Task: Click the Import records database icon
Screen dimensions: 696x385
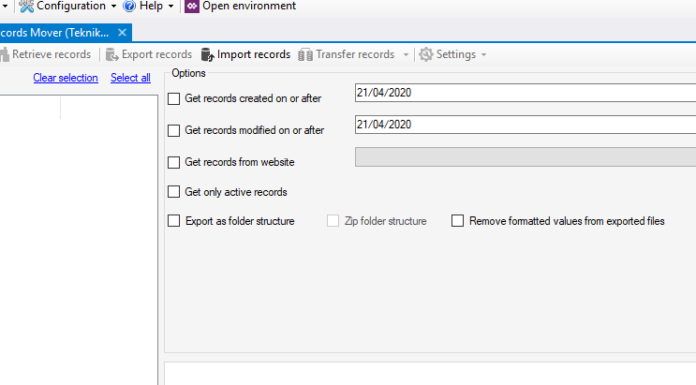Action: coord(207,55)
